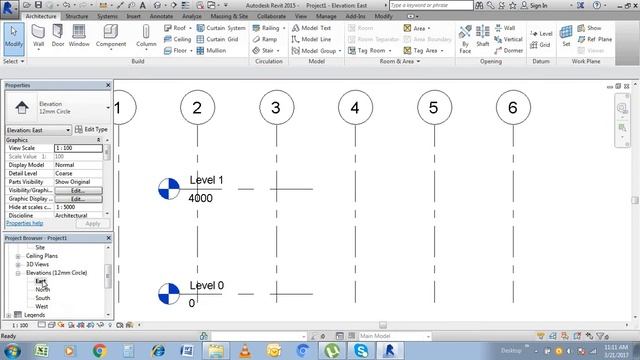Open the Annotate tab
Screen dimensions: 640x360
pos(161,16)
